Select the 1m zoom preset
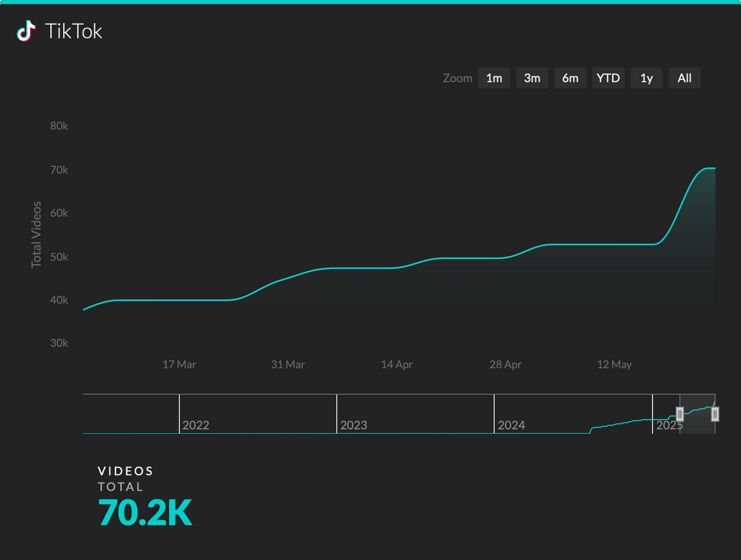The height and width of the screenshot is (560, 741). pyautogui.click(x=493, y=78)
